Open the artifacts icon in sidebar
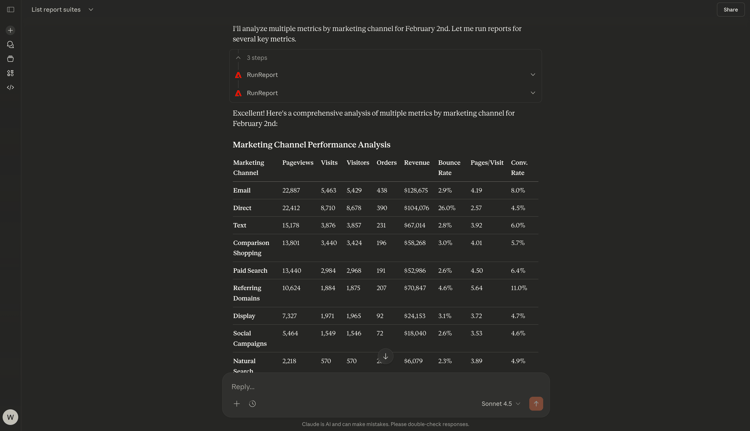 (11, 73)
